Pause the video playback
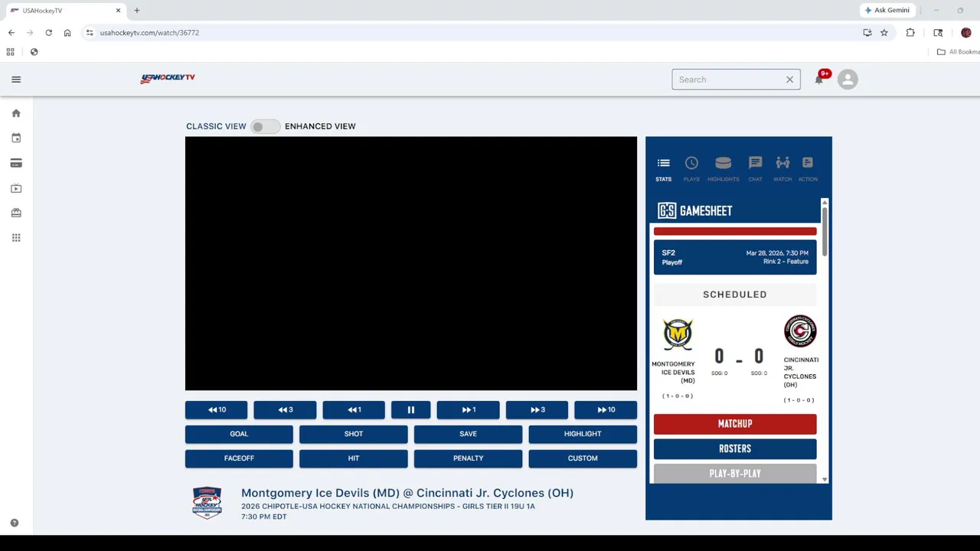 411,410
